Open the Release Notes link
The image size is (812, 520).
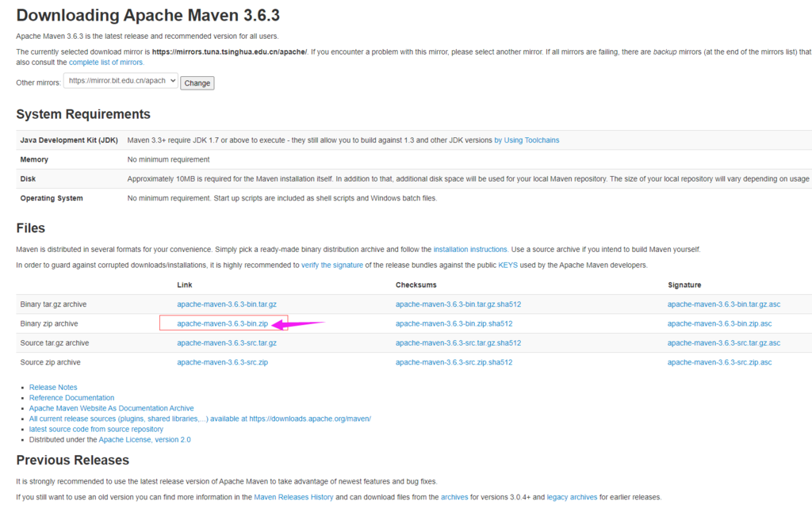53,388
